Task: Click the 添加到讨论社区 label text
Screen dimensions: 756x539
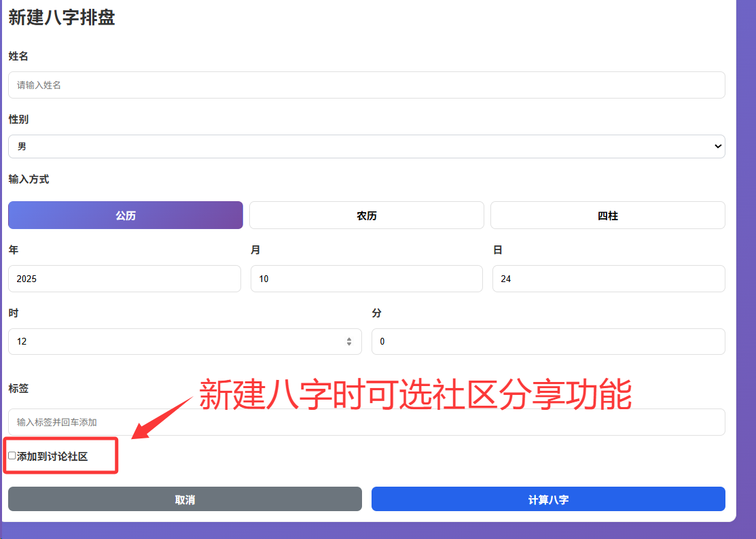Action: [x=52, y=456]
